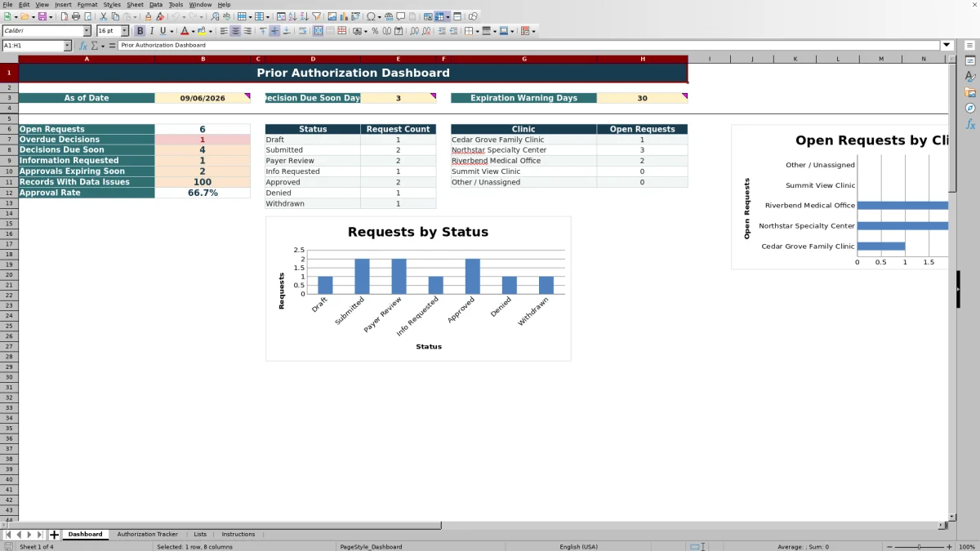980x551 pixels.
Task: Switch to the Lists sheet tab
Action: coord(200,535)
